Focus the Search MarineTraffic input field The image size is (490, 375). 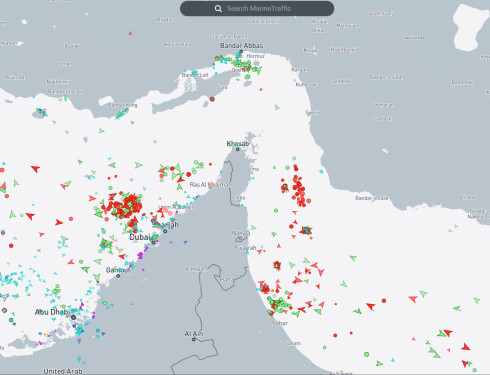click(x=257, y=8)
